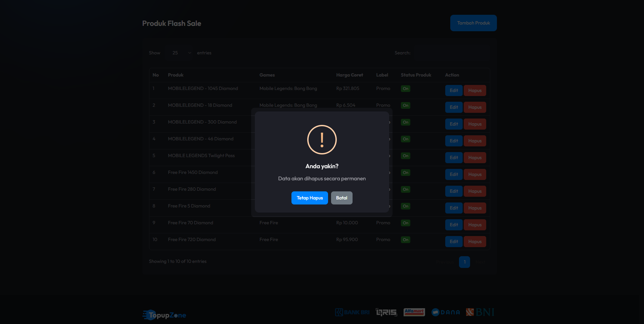644x324 pixels.
Task: Click the Previous pagination link
Action: point(445,262)
